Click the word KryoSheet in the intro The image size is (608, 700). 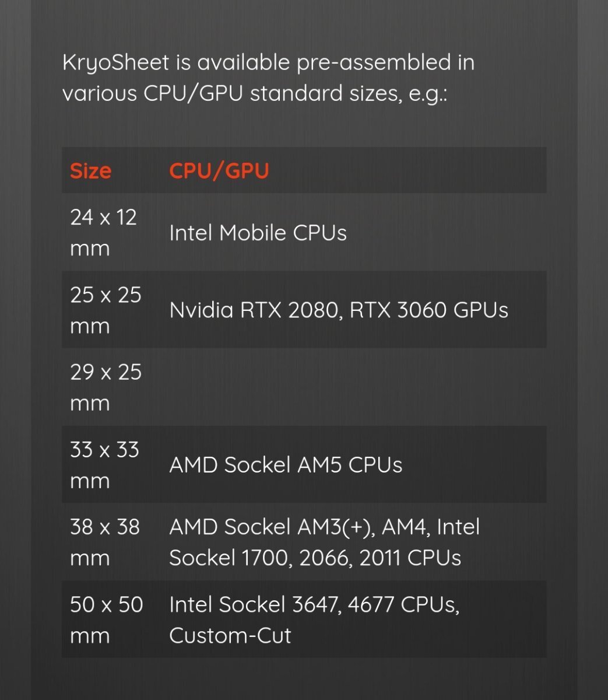(x=115, y=62)
